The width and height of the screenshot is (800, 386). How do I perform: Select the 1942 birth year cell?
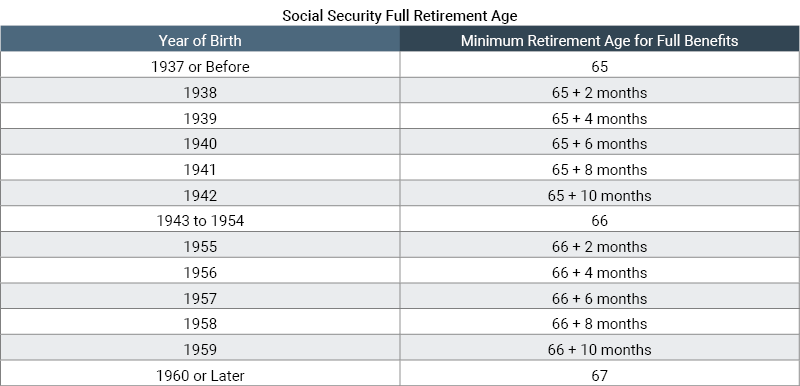tap(200, 195)
